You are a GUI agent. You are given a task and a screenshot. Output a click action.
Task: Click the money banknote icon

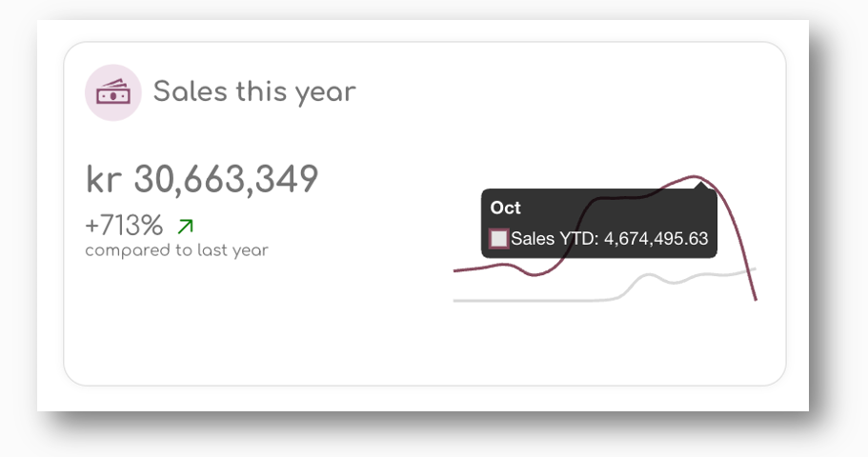click(113, 92)
